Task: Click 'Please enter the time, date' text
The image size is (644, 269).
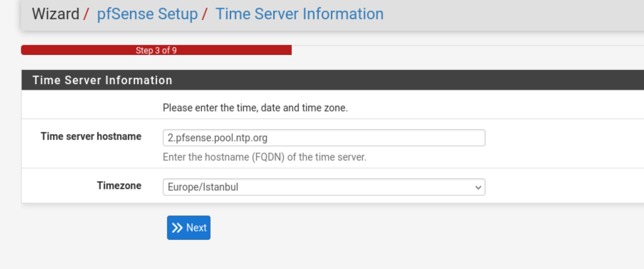Action: coord(255,108)
